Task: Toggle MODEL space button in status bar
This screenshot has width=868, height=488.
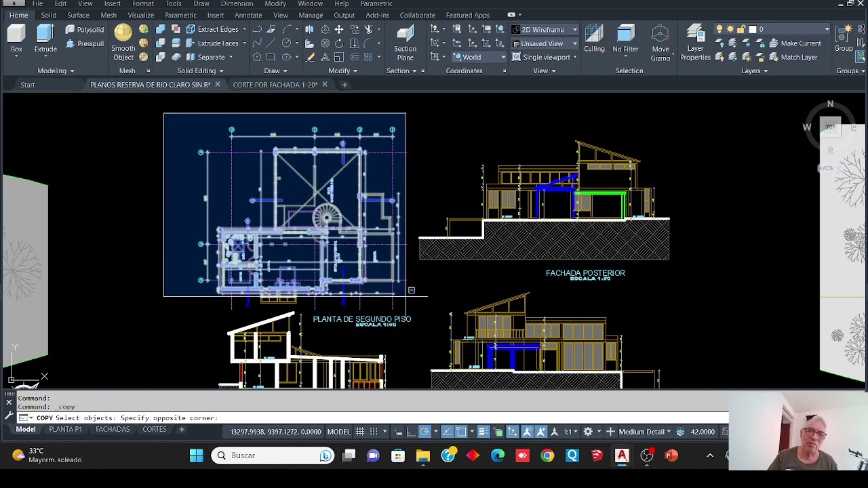Action: pyautogui.click(x=338, y=432)
